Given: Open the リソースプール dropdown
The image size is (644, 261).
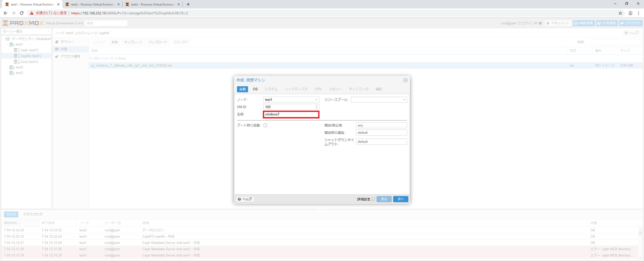Looking at the screenshot, I should tap(378, 100).
